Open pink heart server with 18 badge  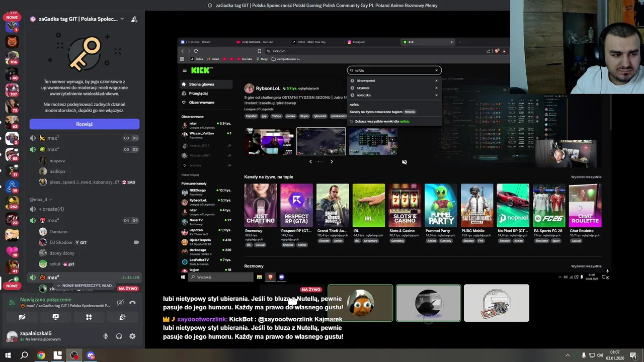point(12,251)
